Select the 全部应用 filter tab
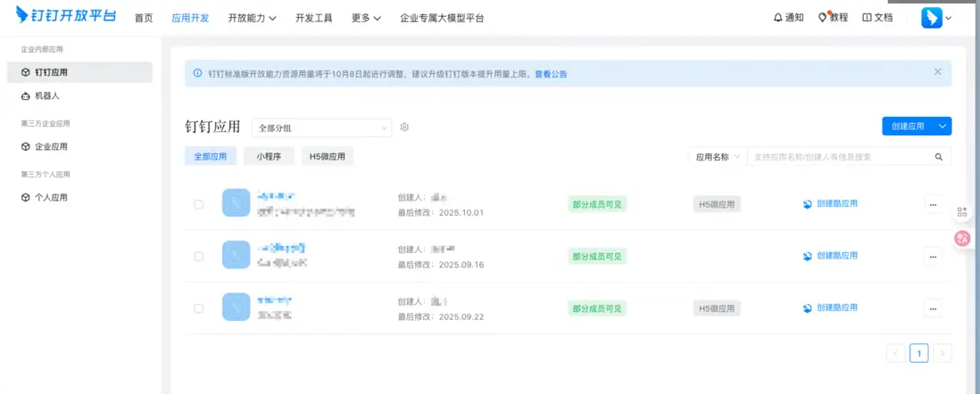980x394 pixels. click(210, 157)
